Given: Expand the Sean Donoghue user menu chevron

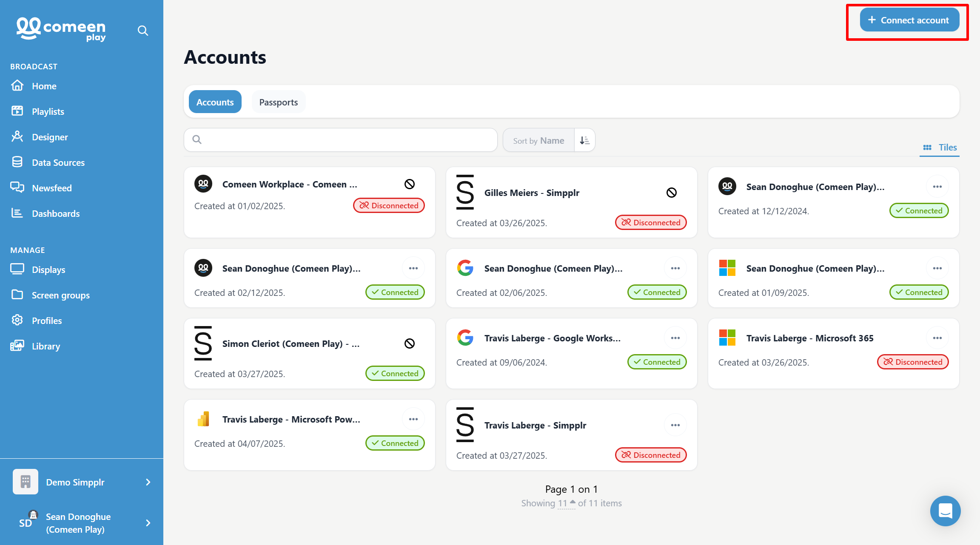Looking at the screenshot, I should (x=148, y=523).
